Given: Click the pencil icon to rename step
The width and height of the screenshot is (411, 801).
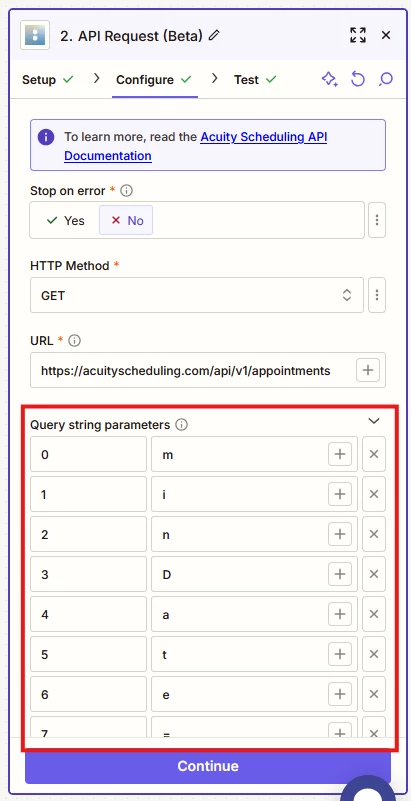Looking at the screenshot, I should click(x=214, y=35).
